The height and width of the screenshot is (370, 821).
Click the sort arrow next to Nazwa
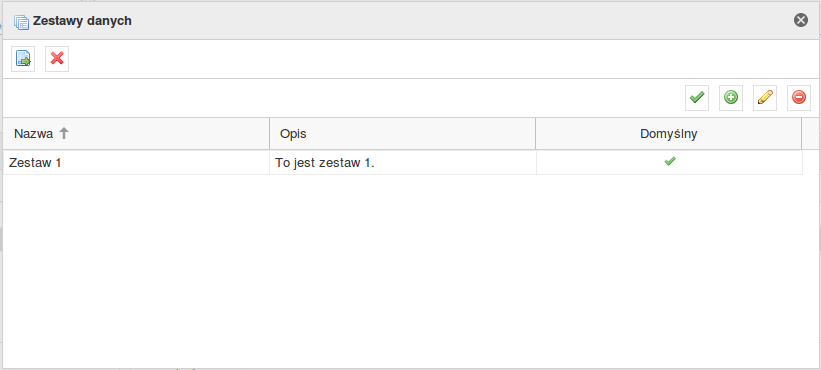coord(64,133)
